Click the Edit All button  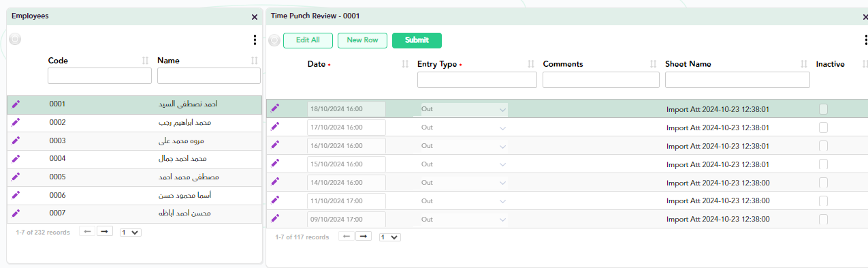[308, 40]
